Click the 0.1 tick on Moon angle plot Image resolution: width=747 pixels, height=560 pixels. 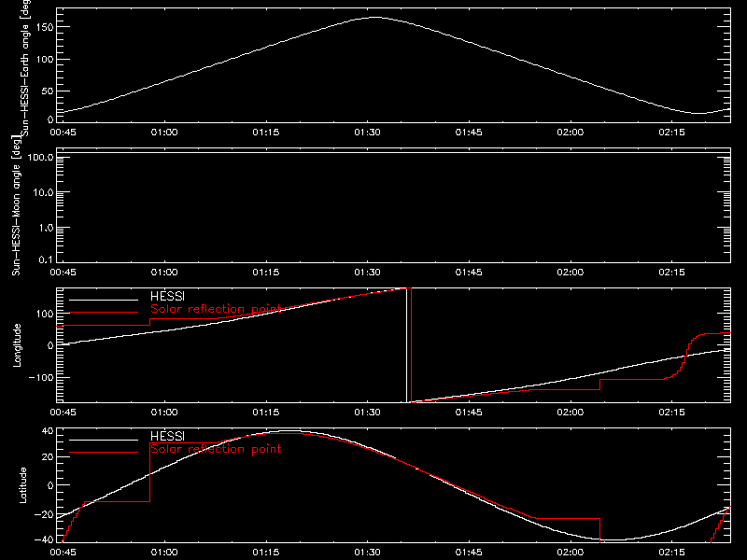[x=47, y=259]
